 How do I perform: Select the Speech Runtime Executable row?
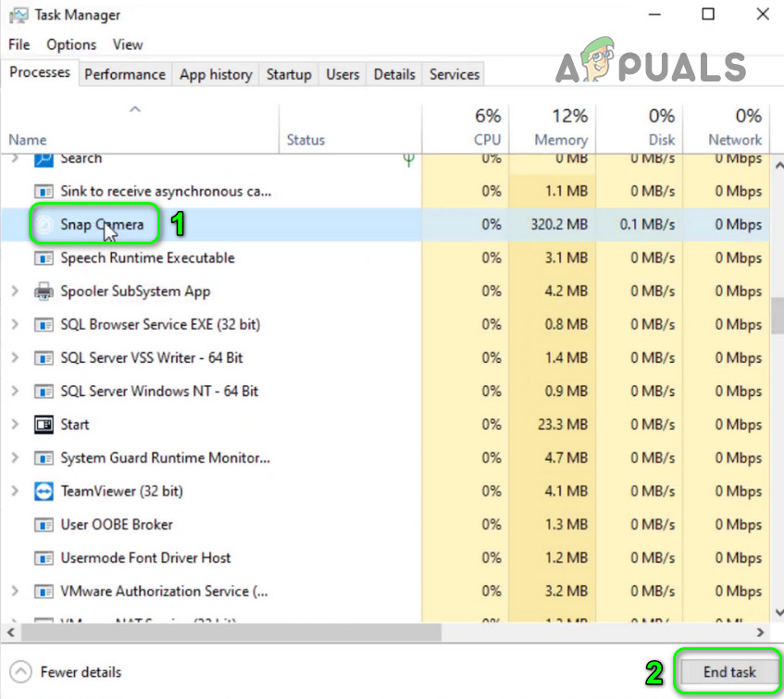tap(385, 258)
